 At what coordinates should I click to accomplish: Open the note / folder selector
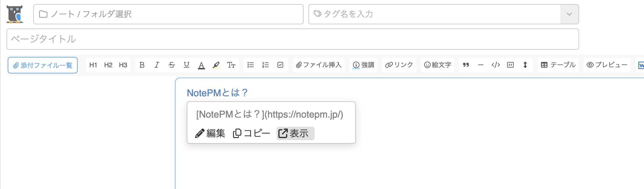tap(168, 14)
